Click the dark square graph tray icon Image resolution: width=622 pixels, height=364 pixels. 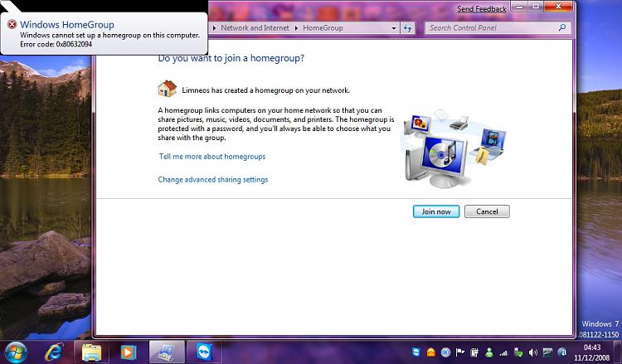click(547, 352)
